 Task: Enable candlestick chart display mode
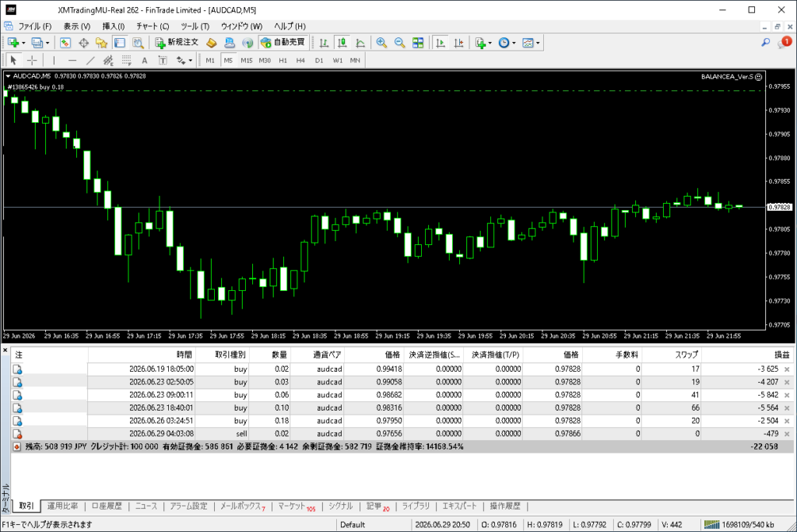click(x=342, y=43)
